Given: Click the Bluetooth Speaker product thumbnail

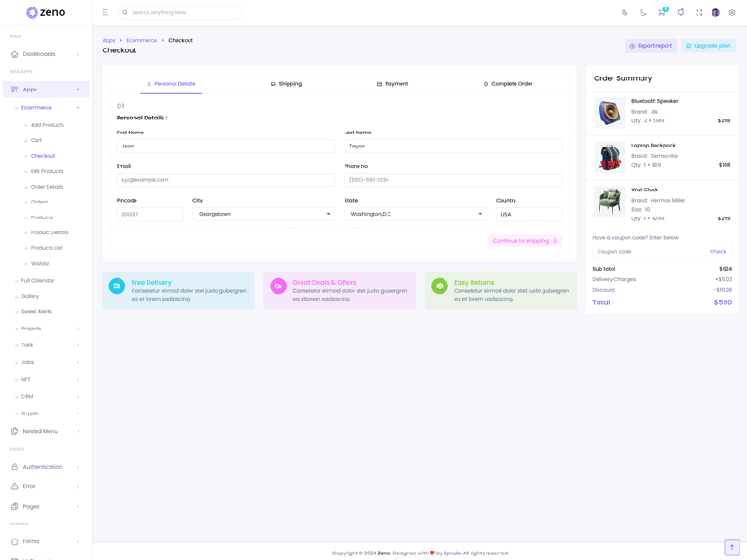Looking at the screenshot, I should (610, 113).
